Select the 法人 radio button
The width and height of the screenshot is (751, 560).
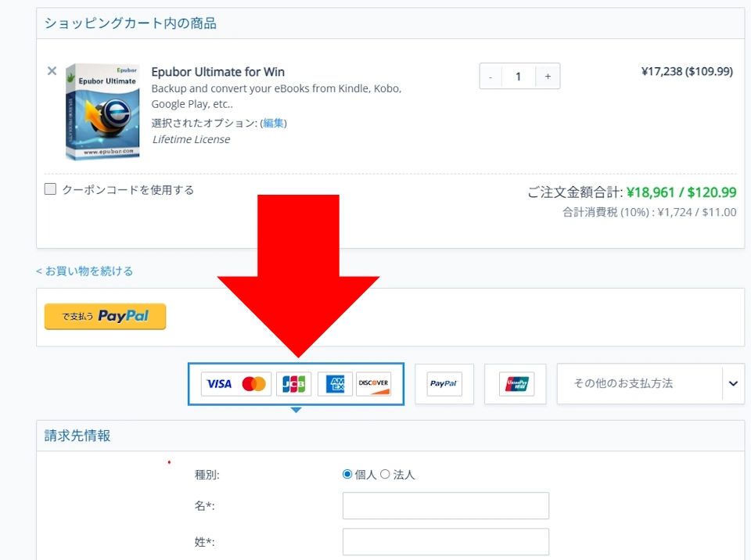pyautogui.click(x=385, y=475)
